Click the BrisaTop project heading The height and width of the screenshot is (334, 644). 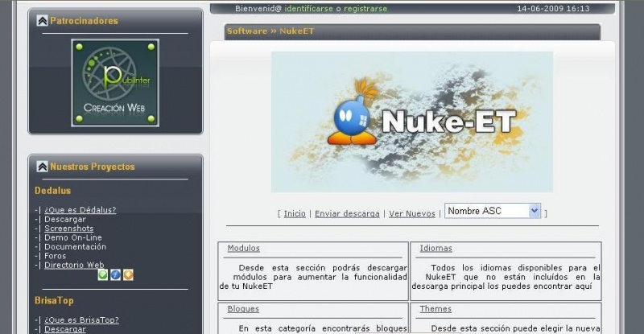(54, 300)
